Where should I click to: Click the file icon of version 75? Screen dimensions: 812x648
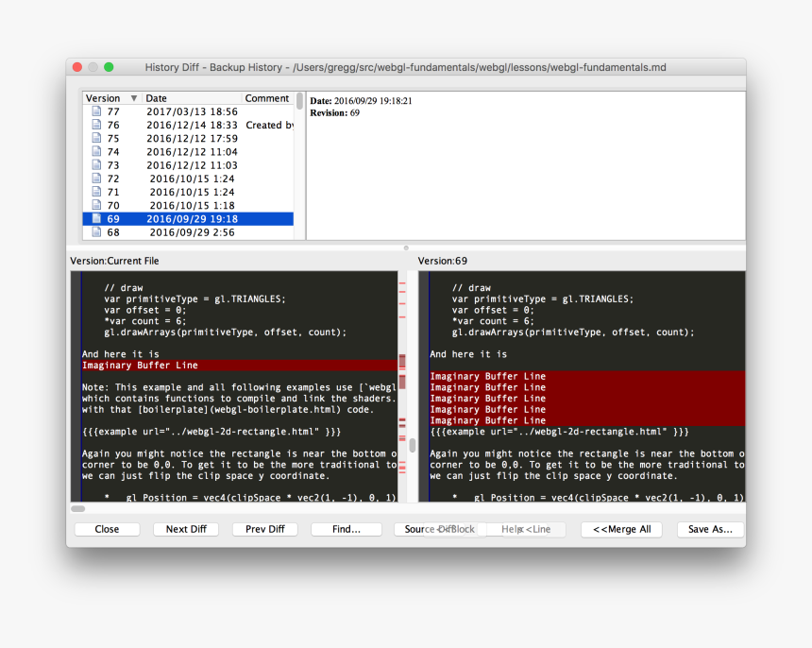coord(95,138)
